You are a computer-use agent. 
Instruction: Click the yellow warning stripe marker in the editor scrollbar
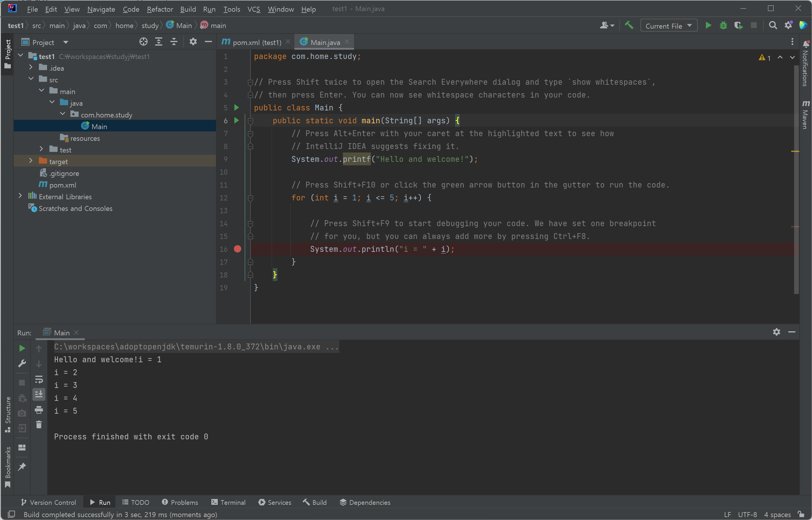point(795,152)
